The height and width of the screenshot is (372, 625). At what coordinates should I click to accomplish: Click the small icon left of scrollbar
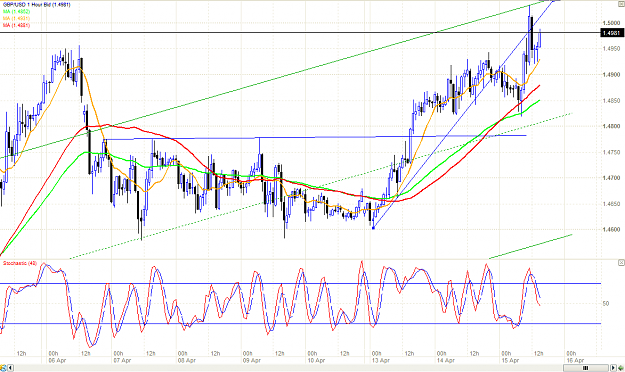tap(4, 368)
